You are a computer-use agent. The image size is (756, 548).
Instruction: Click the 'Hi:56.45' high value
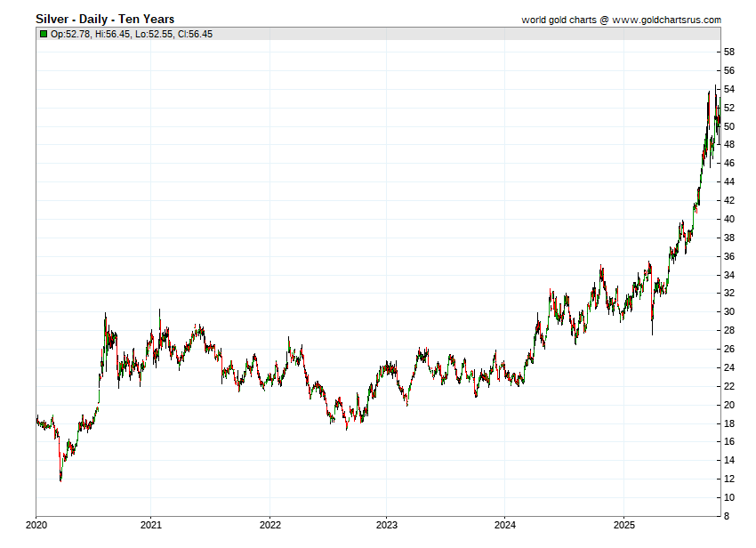[112, 34]
